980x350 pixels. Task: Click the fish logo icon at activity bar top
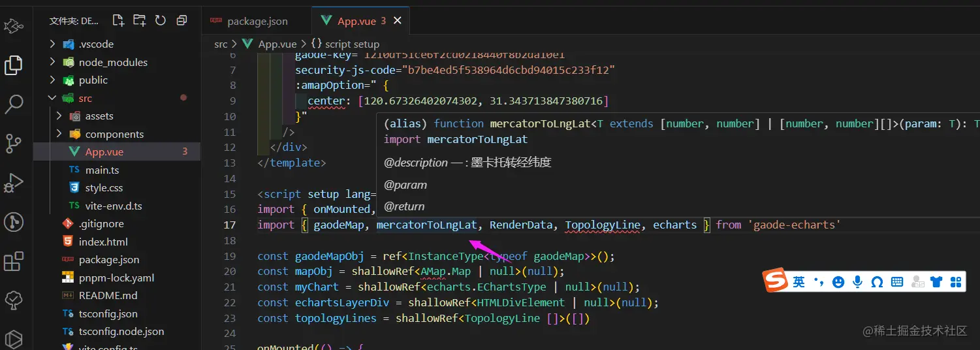coord(14,26)
